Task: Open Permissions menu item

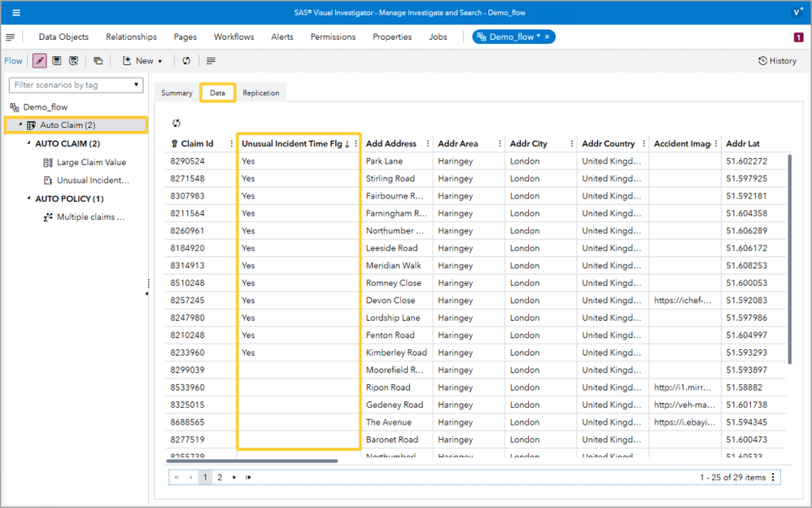Action: [333, 37]
